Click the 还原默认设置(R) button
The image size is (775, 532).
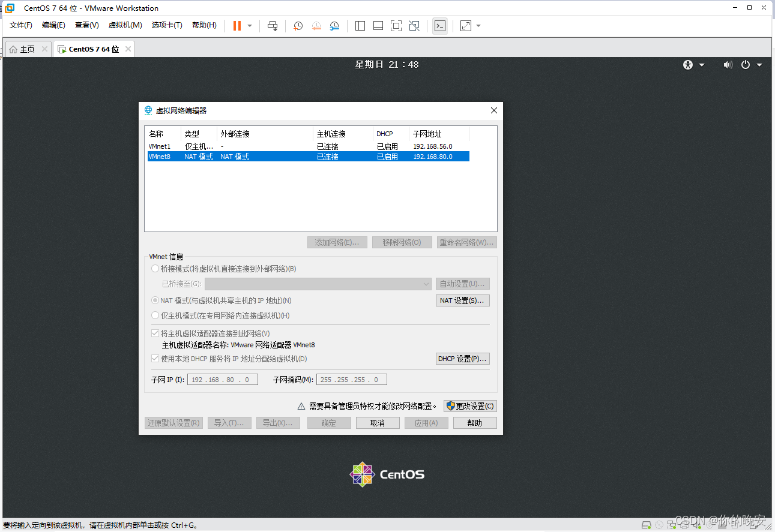(x=173, y=423)
